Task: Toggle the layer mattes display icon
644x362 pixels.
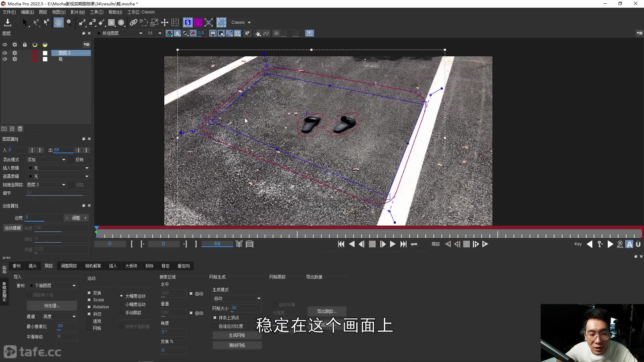Action: [185, 33]
